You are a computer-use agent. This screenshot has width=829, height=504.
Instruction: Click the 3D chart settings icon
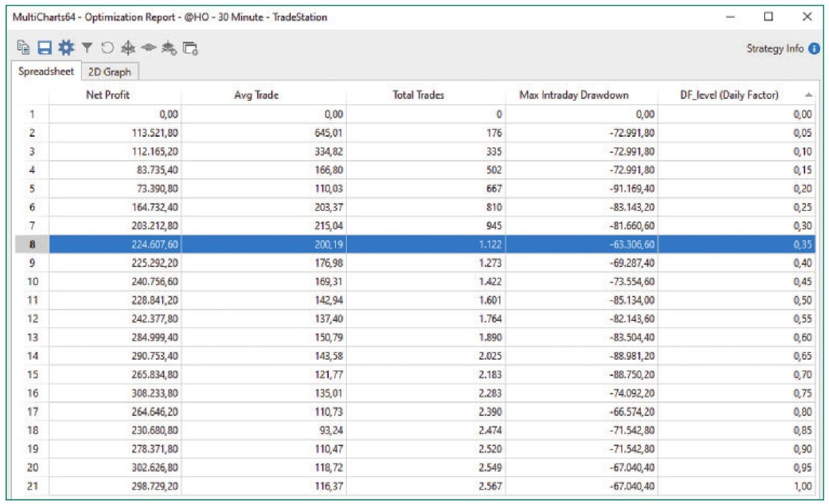pyautogui.click(x=170, y=48)
